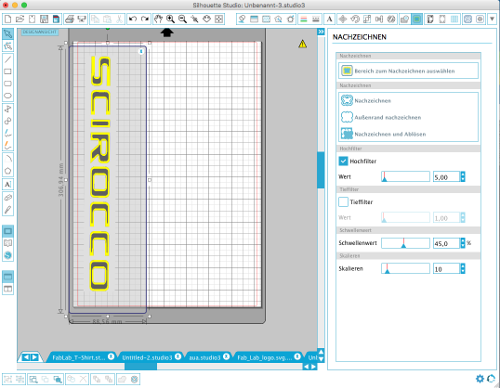Pick the Ellipse drawing tool
500x388 pixels.
tap(8, 96)
